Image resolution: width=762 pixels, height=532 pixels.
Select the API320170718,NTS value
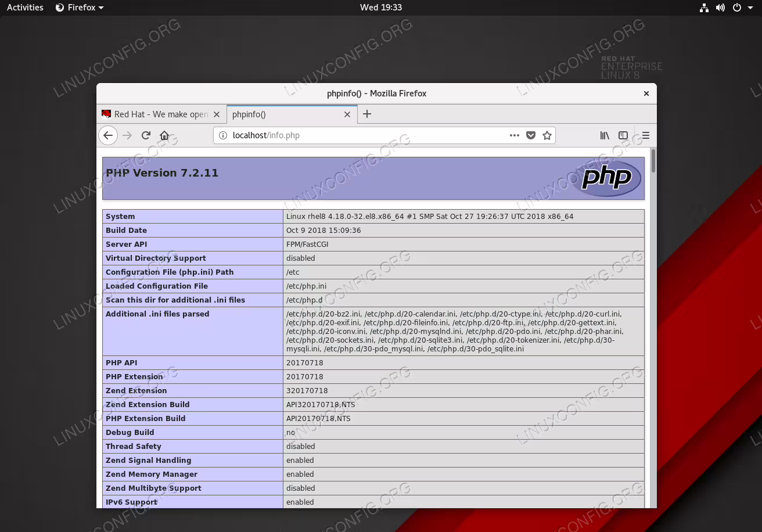click(x=321, y=405)
